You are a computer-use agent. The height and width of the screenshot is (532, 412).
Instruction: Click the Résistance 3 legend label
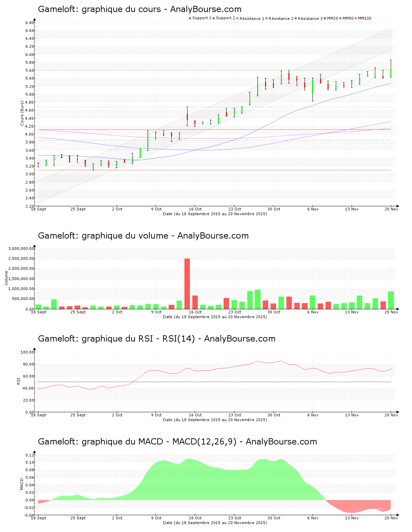[x=310, y=19]
